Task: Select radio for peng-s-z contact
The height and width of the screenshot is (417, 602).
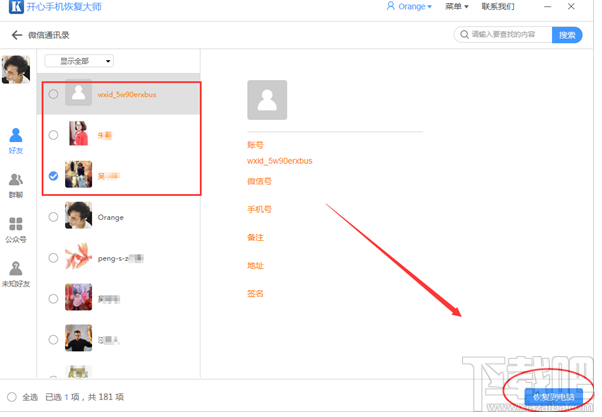Action: [x=53, y=258]
